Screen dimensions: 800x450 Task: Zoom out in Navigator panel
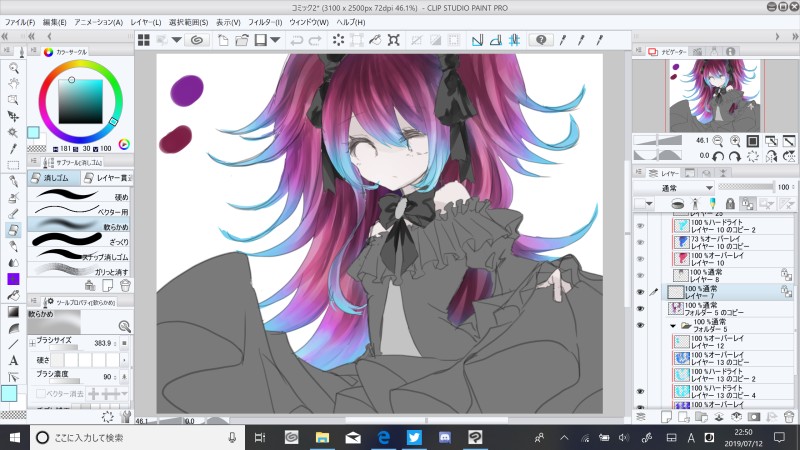717,141
